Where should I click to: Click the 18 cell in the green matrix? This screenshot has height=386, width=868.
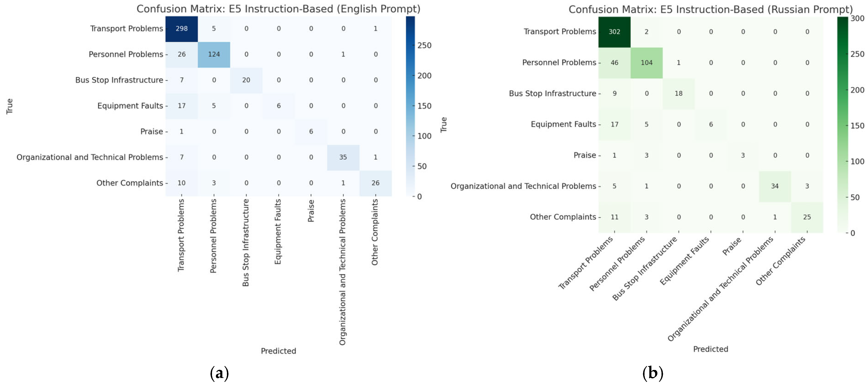678,93
